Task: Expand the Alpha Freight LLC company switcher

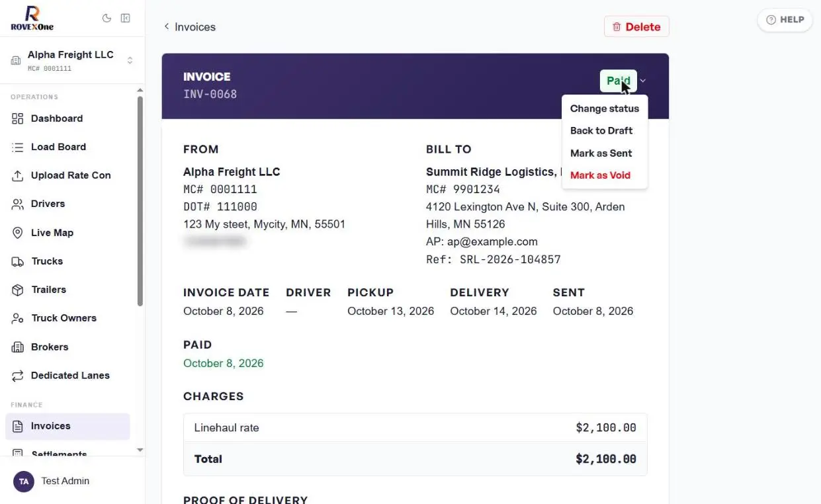Action: coord(72,60)
